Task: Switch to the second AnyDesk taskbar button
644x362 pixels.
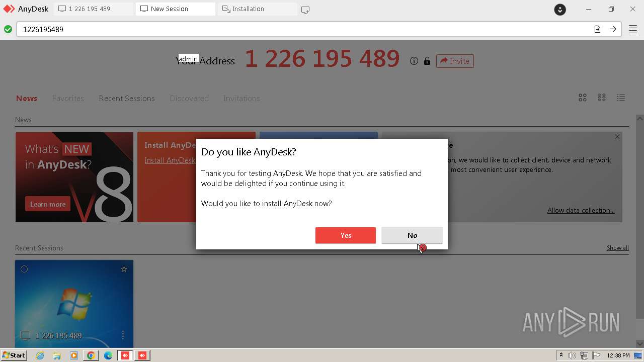Action: [142, 355]
